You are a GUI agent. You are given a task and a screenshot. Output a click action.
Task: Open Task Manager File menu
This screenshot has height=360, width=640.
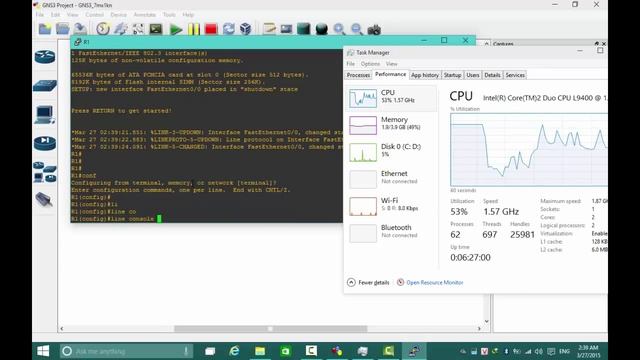351,64
